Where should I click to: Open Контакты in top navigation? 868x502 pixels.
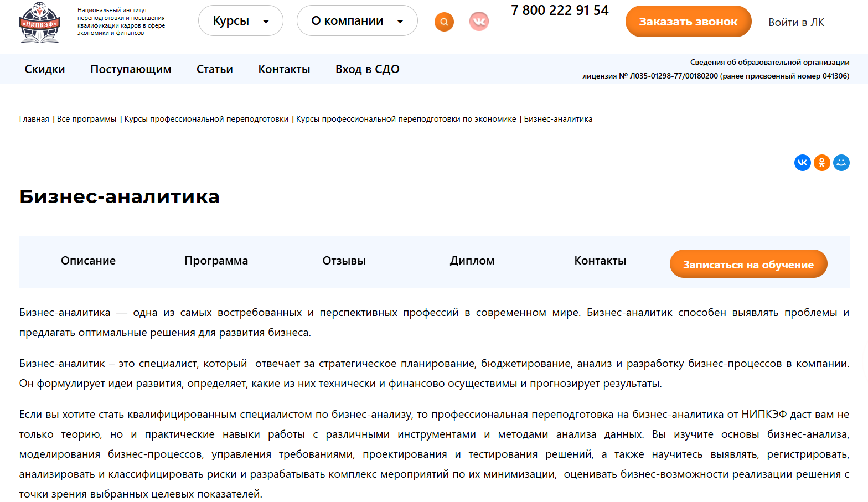coord(284,69)
